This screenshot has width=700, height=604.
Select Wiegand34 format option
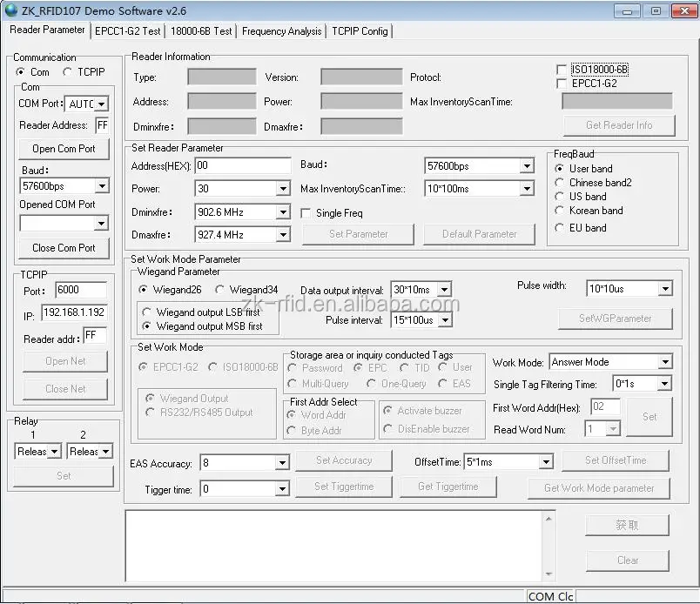[219, 290]
